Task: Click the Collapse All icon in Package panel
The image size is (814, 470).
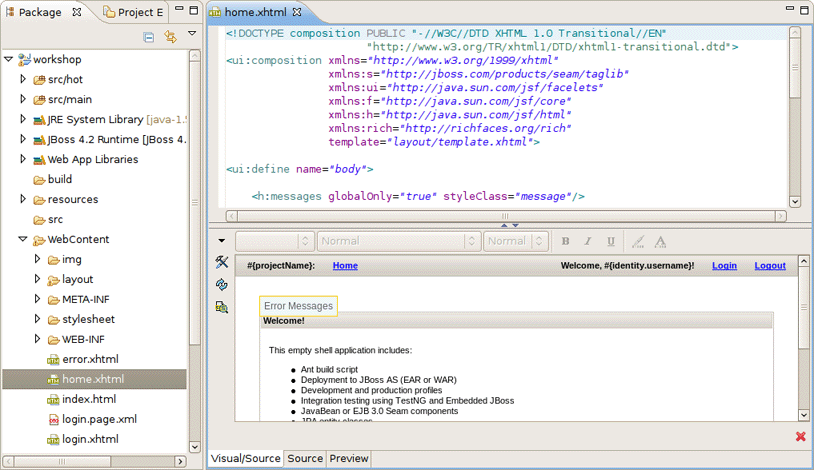Action: [149, 37]
